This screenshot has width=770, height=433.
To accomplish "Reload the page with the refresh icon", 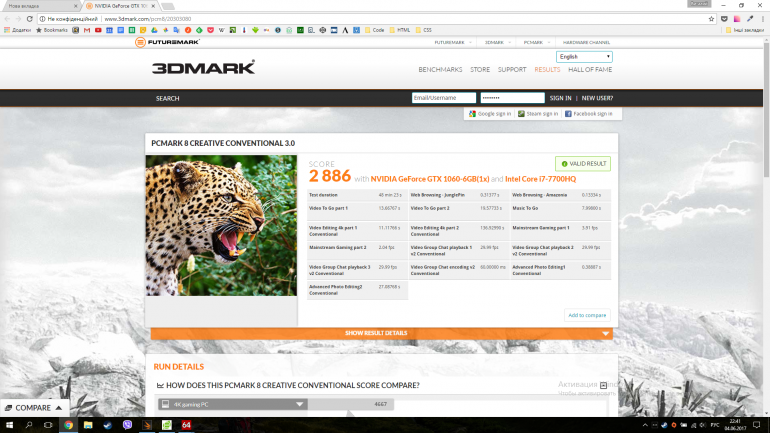I will [x=29, y=19].
